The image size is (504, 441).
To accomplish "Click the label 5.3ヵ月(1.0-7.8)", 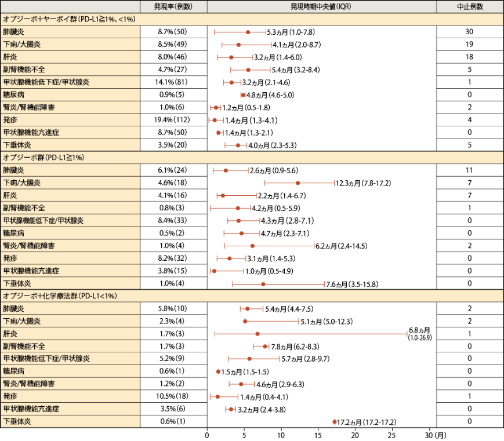I will tap(291, 32).
